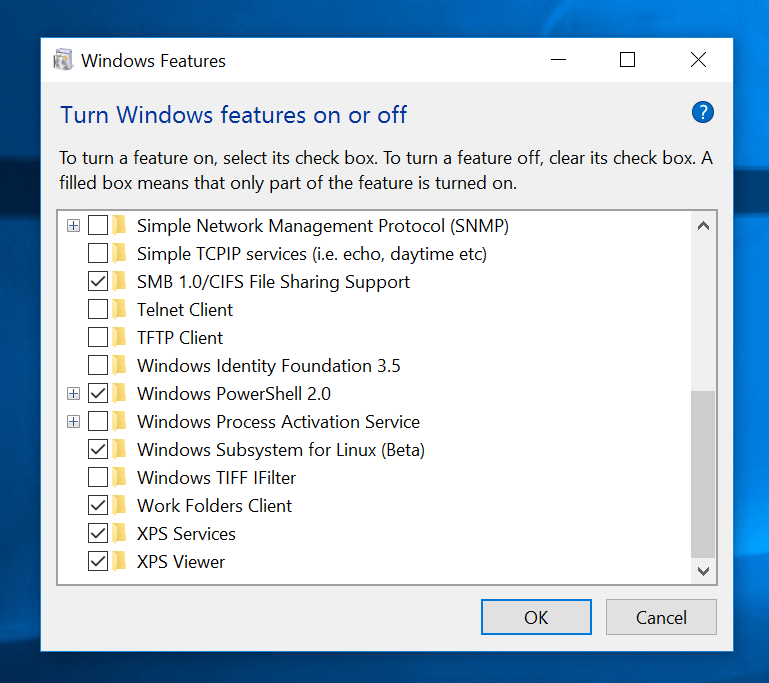This screenshot has height=683, width=769.
Task: Click folder icon beside TFTP Client
Action: point(120,338)
